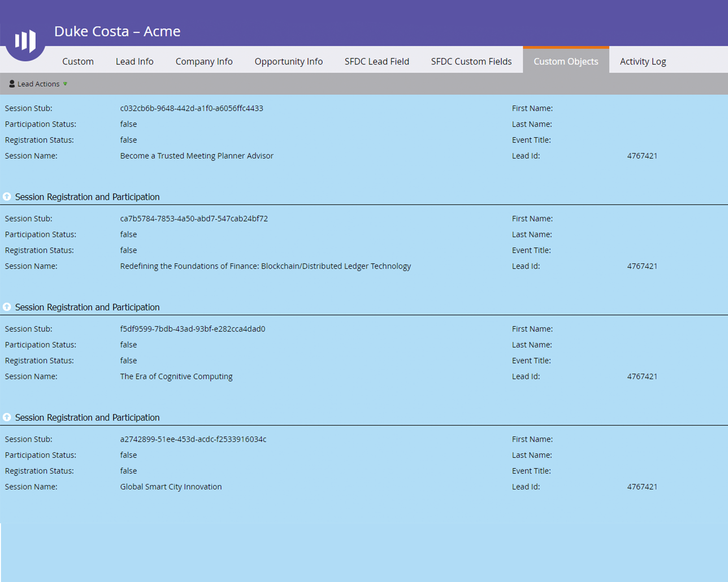Go to the Company Info tab
728x582 pixels.
(204, 62)
